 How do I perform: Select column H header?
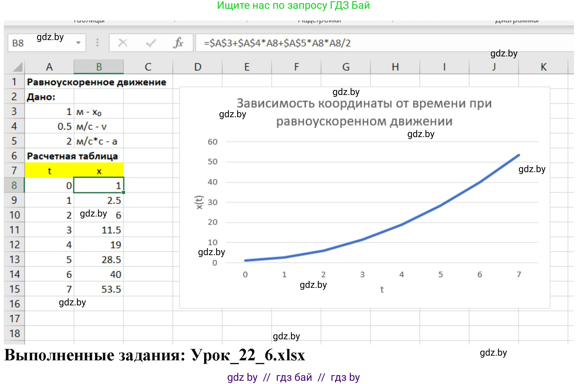(x=395, y=67)
